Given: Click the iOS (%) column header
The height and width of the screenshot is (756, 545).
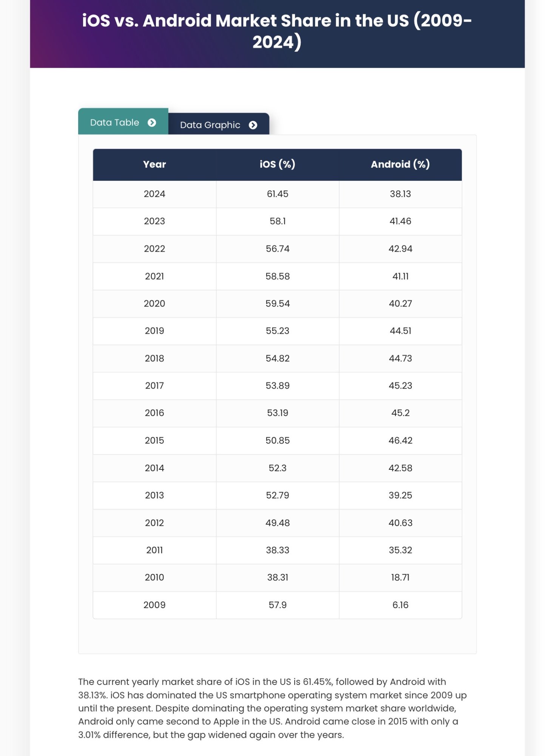Looking at the screenshot, I should point(277,164).
